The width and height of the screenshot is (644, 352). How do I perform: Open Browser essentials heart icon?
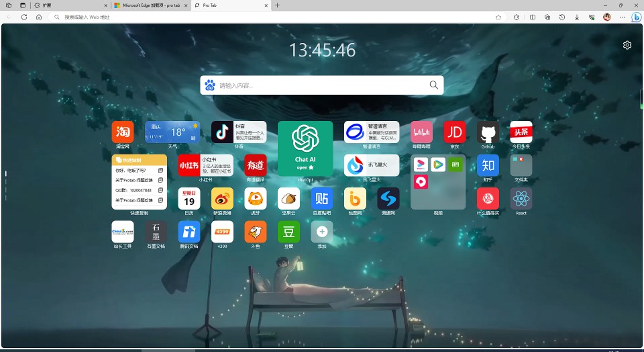pos(592,17)
